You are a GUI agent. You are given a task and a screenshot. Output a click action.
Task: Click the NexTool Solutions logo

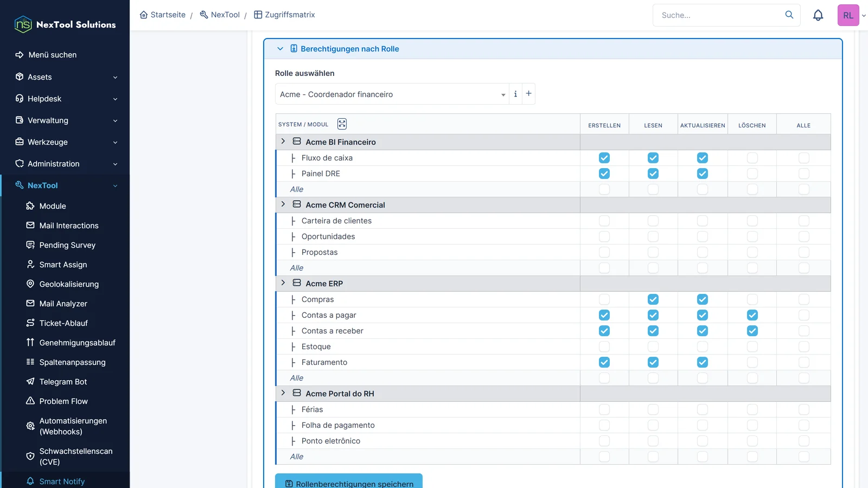tap(65, 24)
